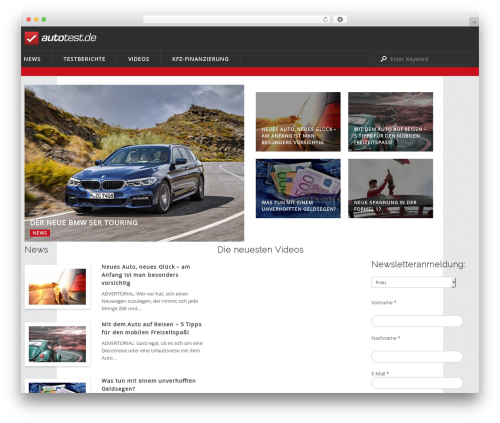Screen dimensions: 500x423
Task: Click the search magnifier icon
Action: pyautogui.click(x=384, y=59)
